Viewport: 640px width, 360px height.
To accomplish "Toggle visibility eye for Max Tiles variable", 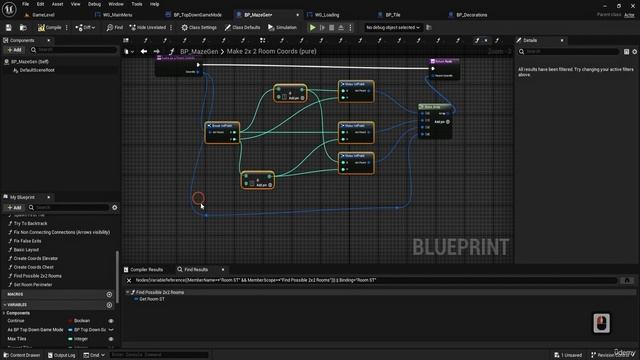I will 111,339.
